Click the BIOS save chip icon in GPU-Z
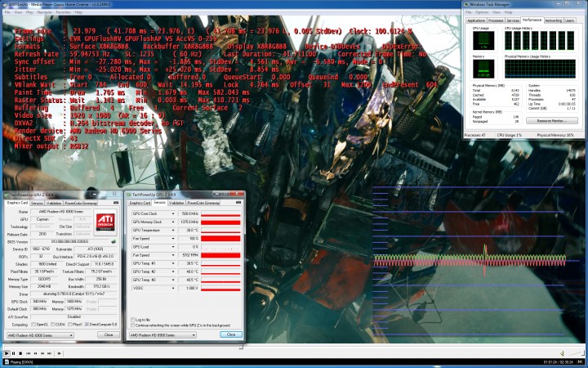Viewport: 588px width, 368px height. pyautogui.click(x=114, y=241)
